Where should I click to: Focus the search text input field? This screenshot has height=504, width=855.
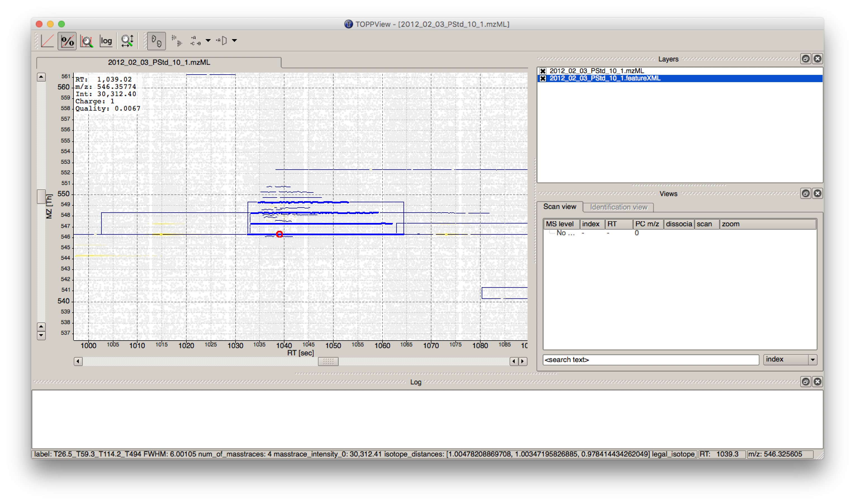651,360
